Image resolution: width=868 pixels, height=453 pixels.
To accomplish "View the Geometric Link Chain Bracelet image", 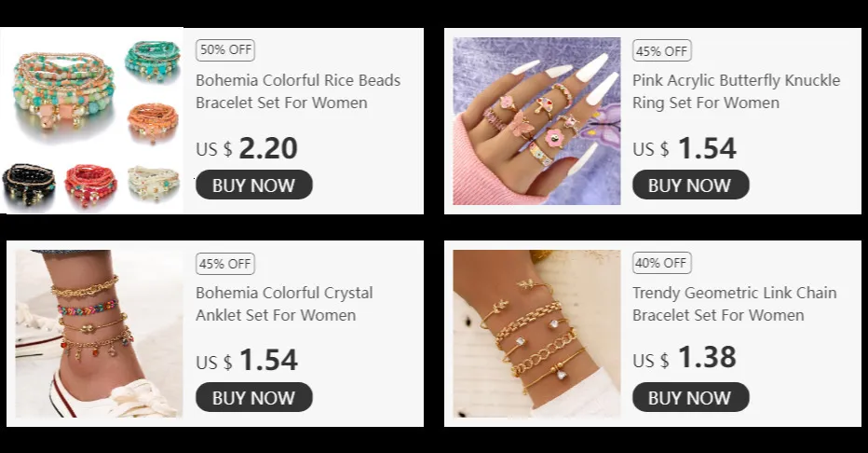I will point(536,333).
